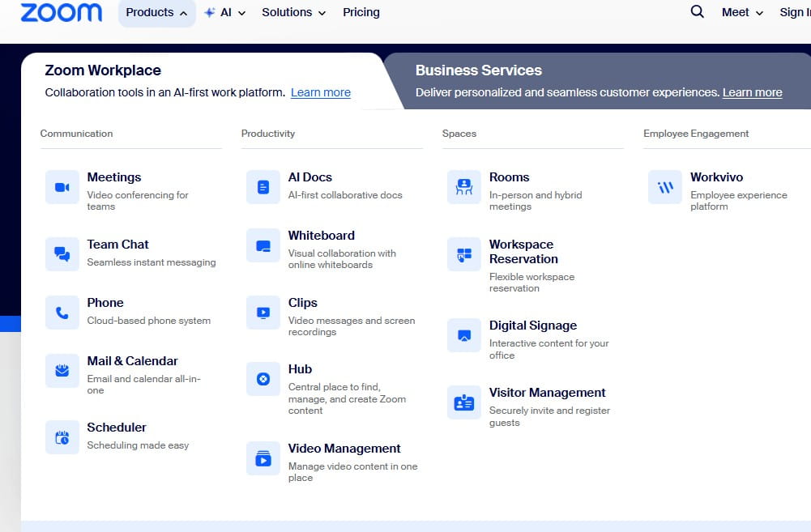Click the Communication column heading

tap(76, 134)
